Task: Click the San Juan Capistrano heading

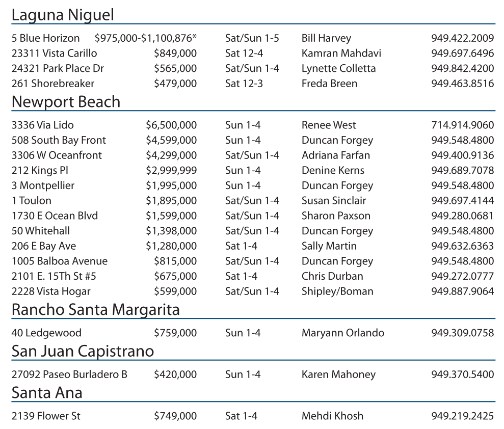Action: tap(83, 351)
